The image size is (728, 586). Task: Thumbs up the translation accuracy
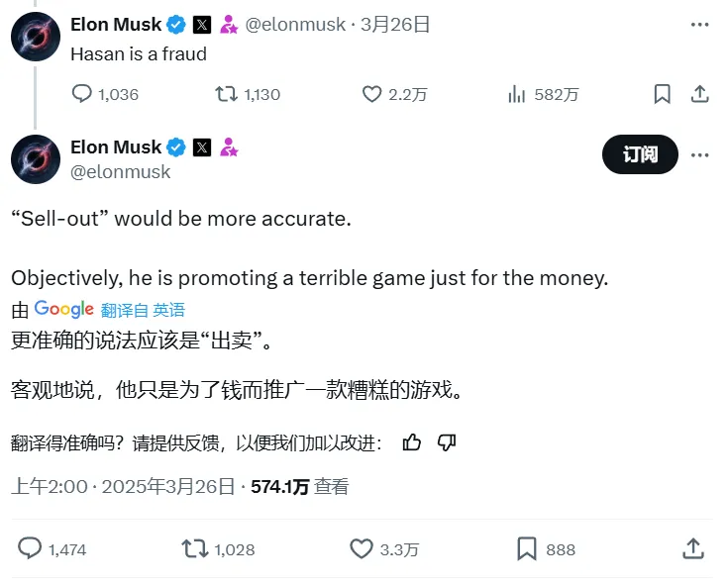[x=412, y=442]
